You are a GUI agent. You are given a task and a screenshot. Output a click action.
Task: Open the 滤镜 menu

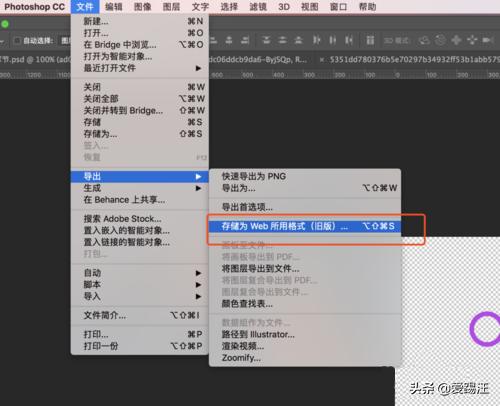pyautogui.click(x=258, y=7)
